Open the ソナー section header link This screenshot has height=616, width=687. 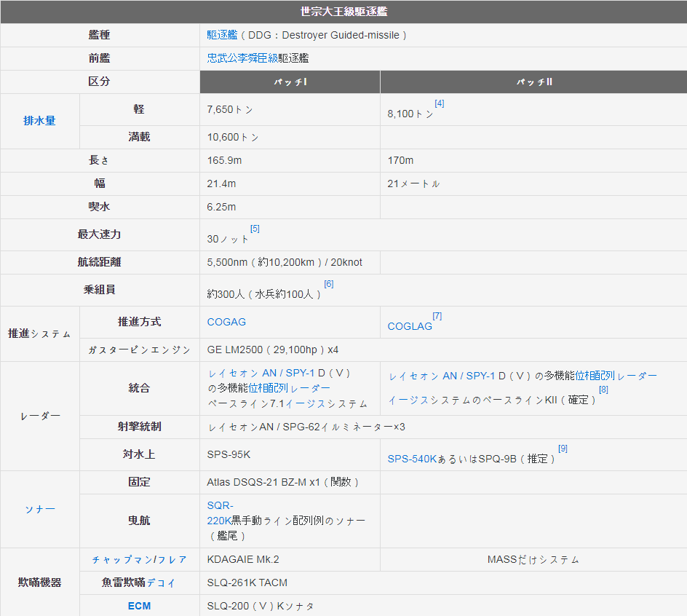(39, 509)
